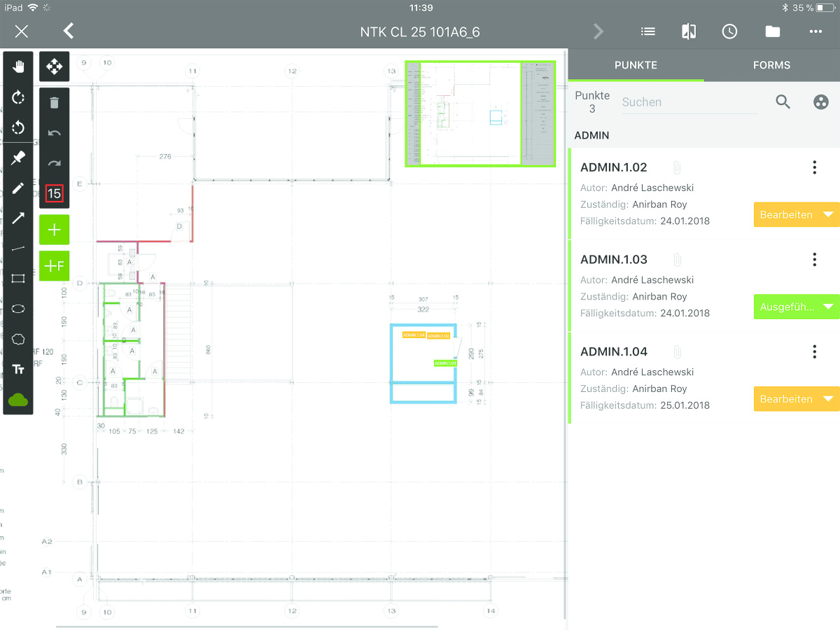Expand options menu for ADMIN.1.04
840x630 pixels.
pyautogui.click(x=814, y=351)
